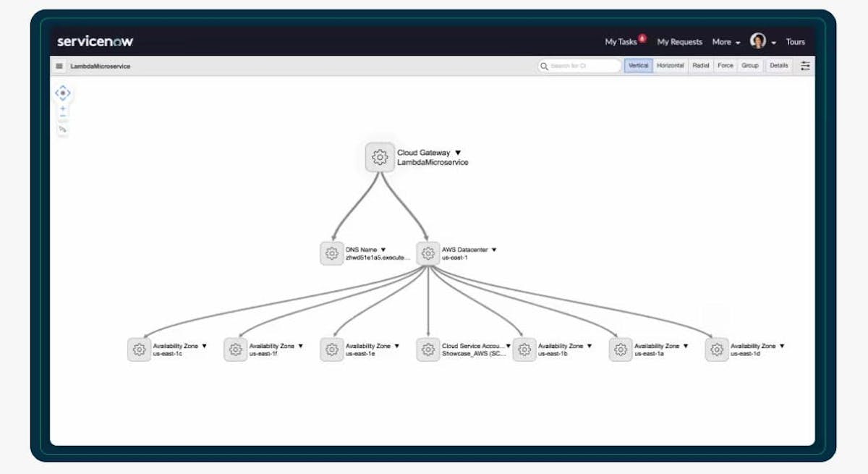This screenshot has height=474, width=868.
Task: Expand the AWS Datacenter node dropdown
Action: click(495, 248)
